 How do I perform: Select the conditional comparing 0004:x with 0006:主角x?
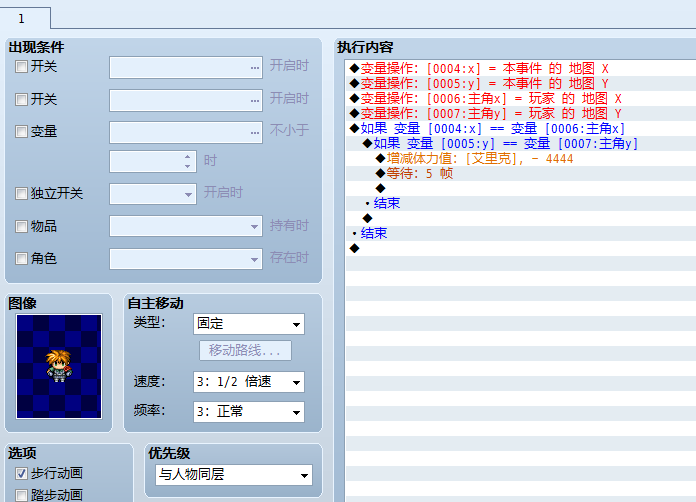tap(520, 129)
